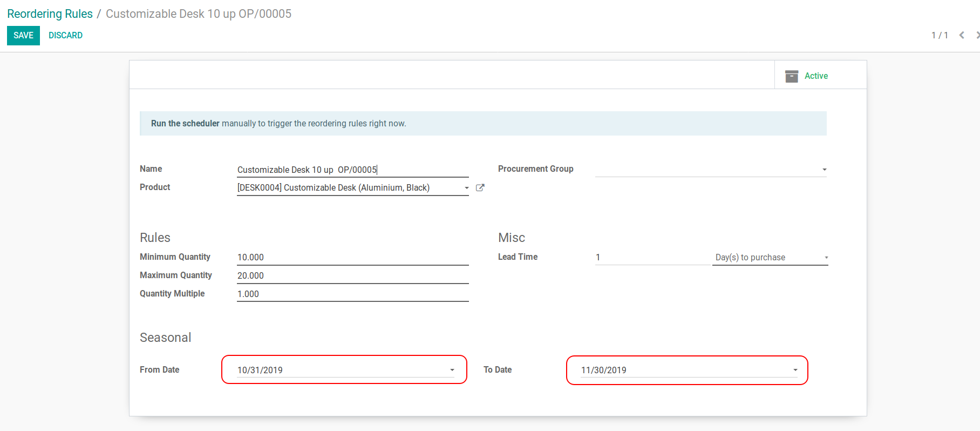Click the From Date value 10/31/2019

(260, 371)
